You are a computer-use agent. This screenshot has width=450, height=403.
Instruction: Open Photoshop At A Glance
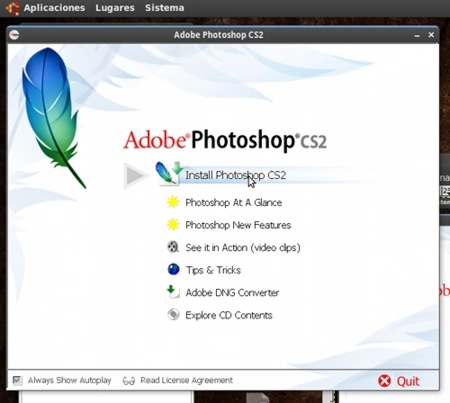[x=234, y=202]
